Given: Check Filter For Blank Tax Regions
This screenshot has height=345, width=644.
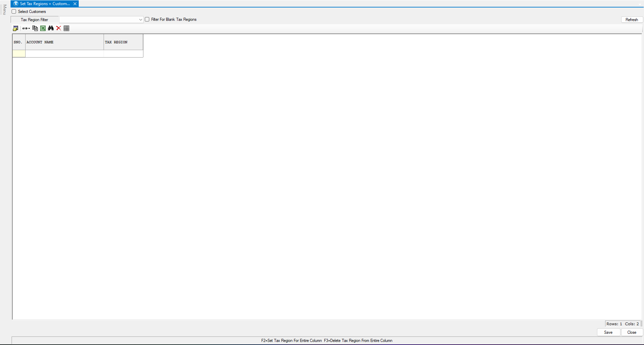Looking at the screenshot, I should coord(147,19).
